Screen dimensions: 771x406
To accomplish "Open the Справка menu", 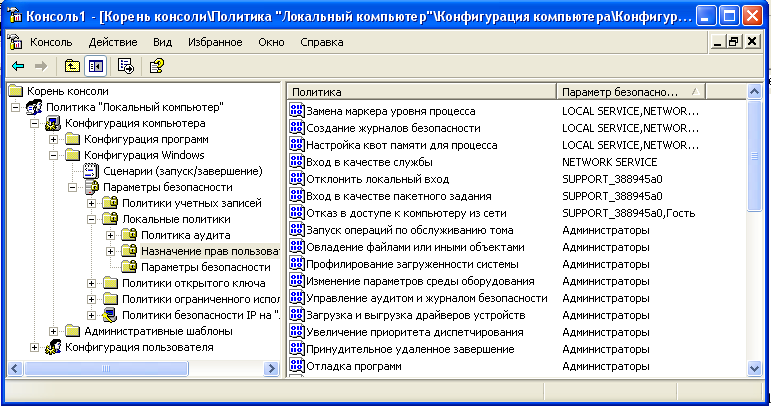I will [322, 42].
